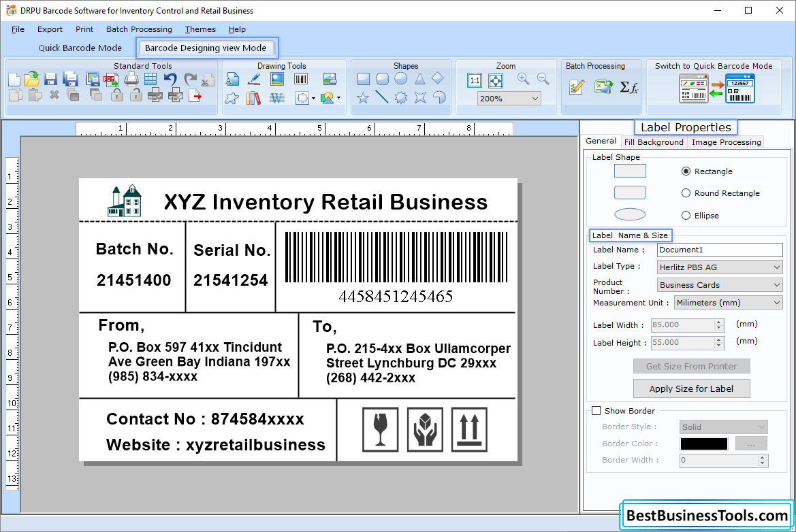Select the Signature pen drawing tool
Viewport: 796px width, 532px height.
254,79
